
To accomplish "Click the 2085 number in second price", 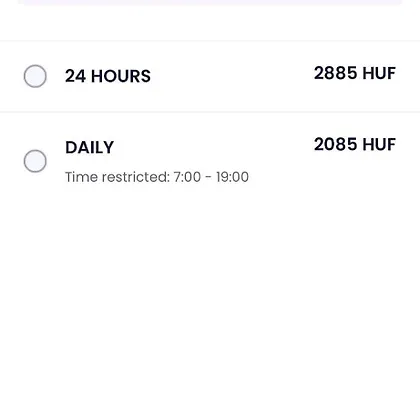I will tap(336, 144).
